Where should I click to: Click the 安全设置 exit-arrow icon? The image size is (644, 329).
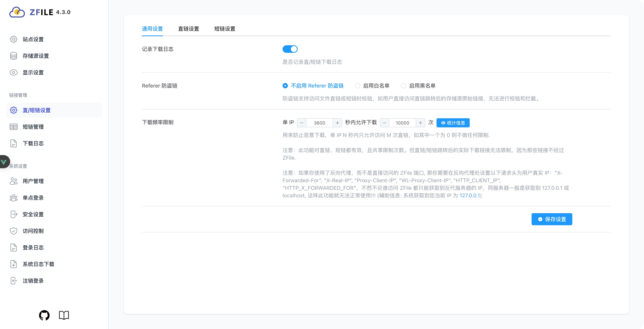pyautogui.click(x=14, y=214)
